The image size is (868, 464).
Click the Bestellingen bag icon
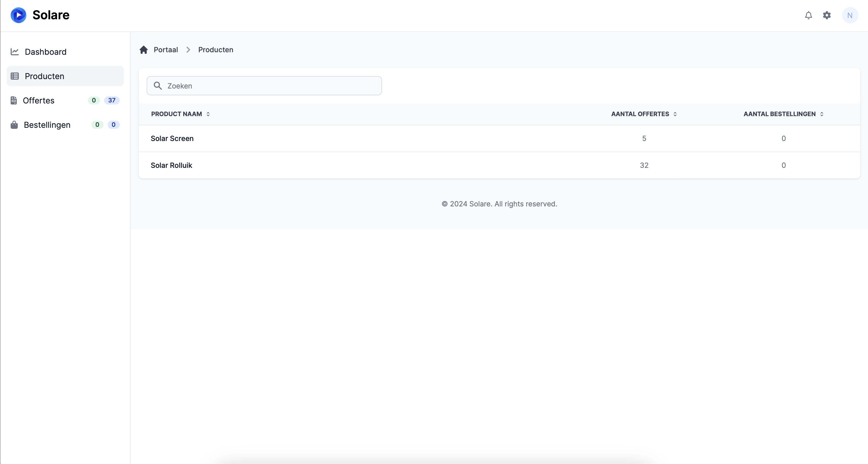coord(14,124)
